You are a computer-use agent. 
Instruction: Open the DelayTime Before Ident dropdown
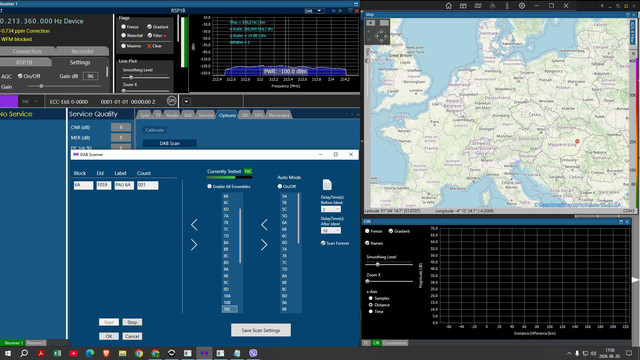pyautogui.click(x=331, y=209)
